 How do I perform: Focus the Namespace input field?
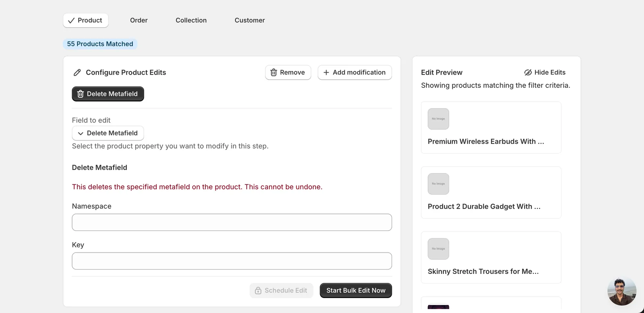[232, 222]
